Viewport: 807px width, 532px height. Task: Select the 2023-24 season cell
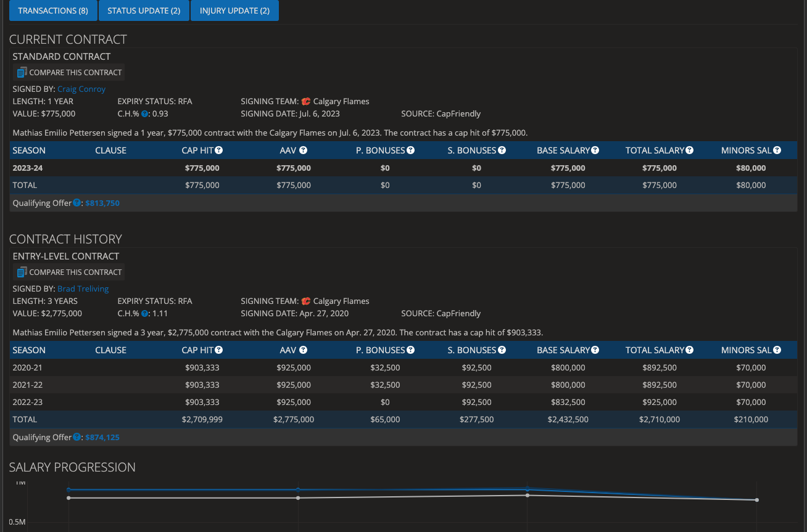(x=28, y=168)
